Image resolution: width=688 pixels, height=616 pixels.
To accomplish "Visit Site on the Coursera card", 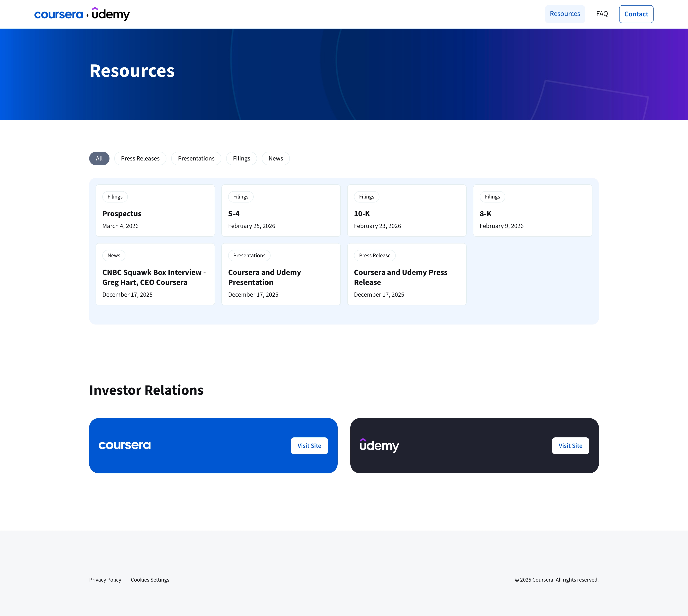I will (x=309, y=446).
